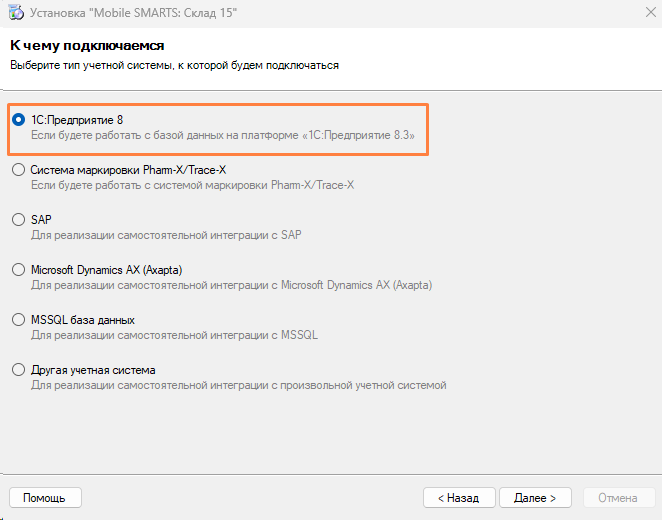This screenshot has width=662, height=520.
Task: Click the description about произвольной учетной системой
Action: [x=238, y=385]
